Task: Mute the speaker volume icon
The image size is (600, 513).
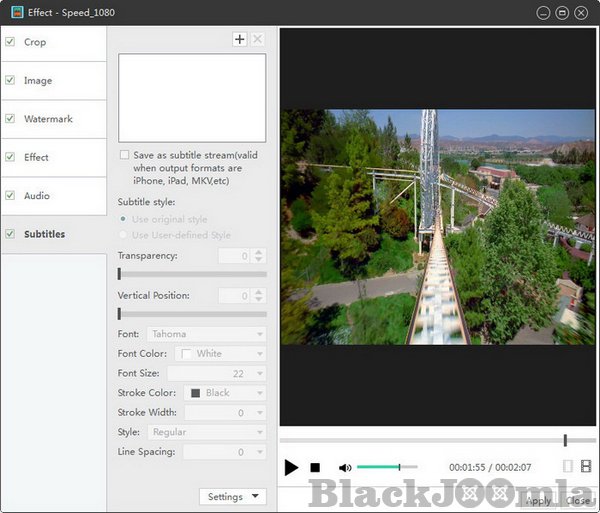Action: click(x=345, y=467)
